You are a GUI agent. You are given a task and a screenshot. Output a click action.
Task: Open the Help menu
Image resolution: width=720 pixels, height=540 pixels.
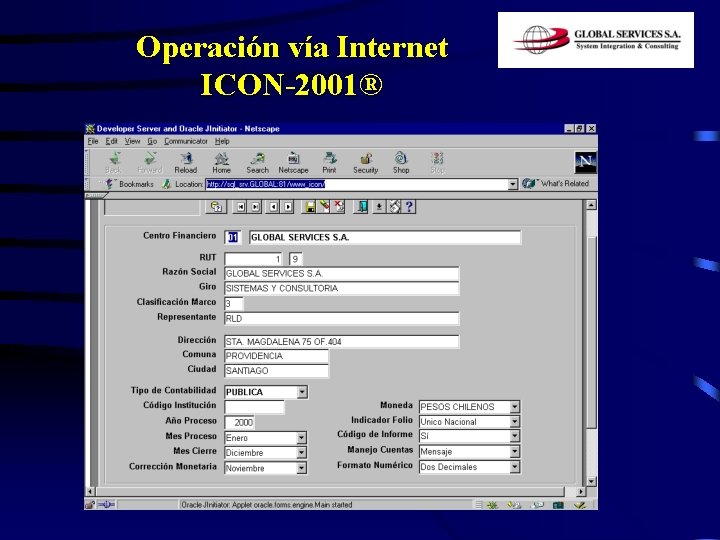pos(222,141)
